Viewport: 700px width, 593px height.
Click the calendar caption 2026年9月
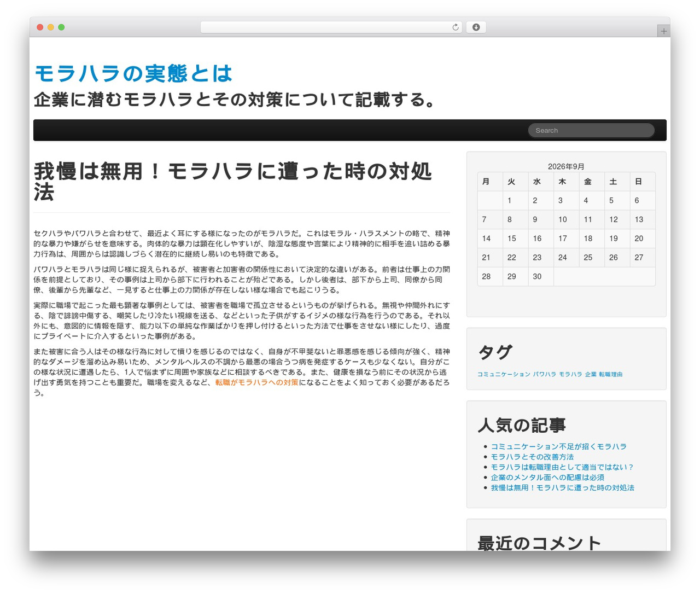click(x=566, y=167)
